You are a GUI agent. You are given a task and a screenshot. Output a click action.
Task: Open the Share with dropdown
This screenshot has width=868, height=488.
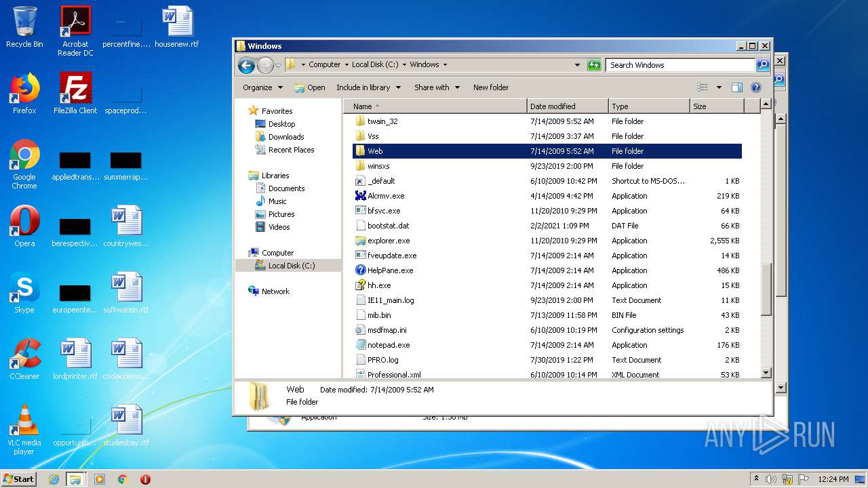click(x=437, y=87)
